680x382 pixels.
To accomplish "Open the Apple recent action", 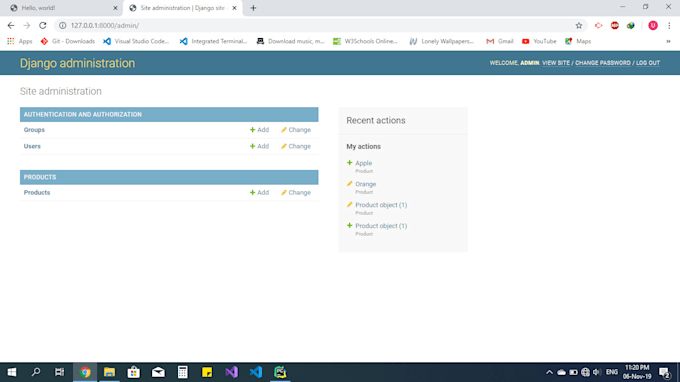I will (363, 163).
